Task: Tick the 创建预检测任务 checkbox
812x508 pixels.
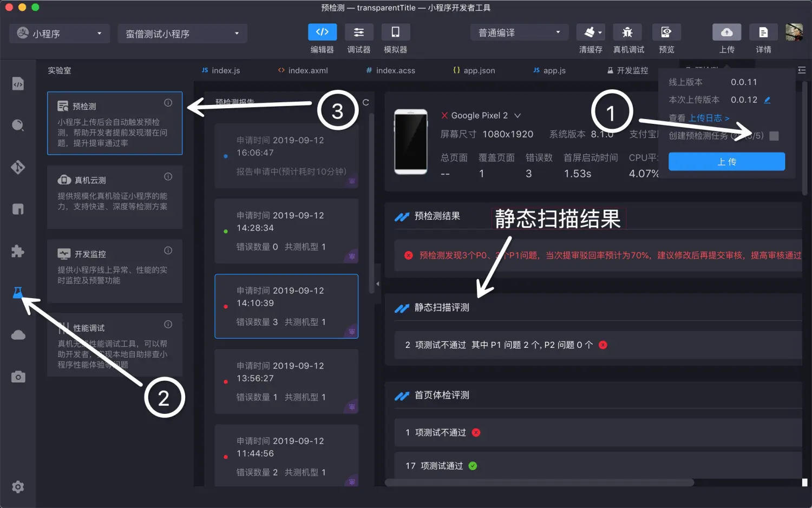Action: (774, 136)
